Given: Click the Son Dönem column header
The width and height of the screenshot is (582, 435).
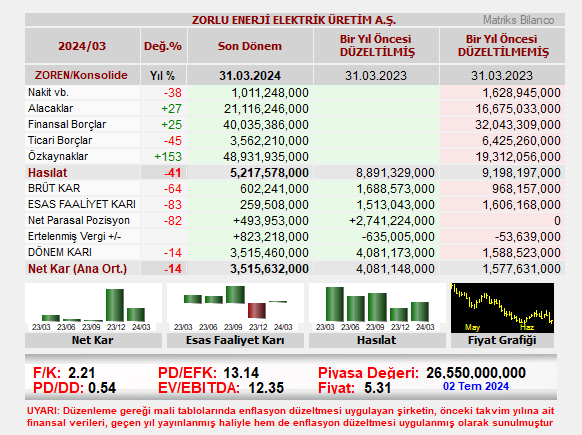Looking at the screenshot, I should pos(250,46).
